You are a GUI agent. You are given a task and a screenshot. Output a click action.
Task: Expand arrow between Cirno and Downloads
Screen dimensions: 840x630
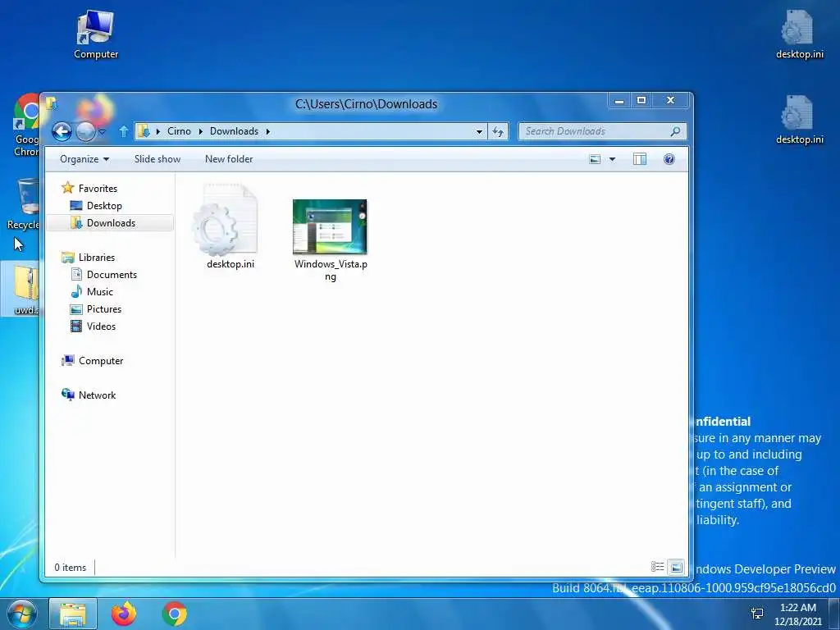[x=200, y=131]
